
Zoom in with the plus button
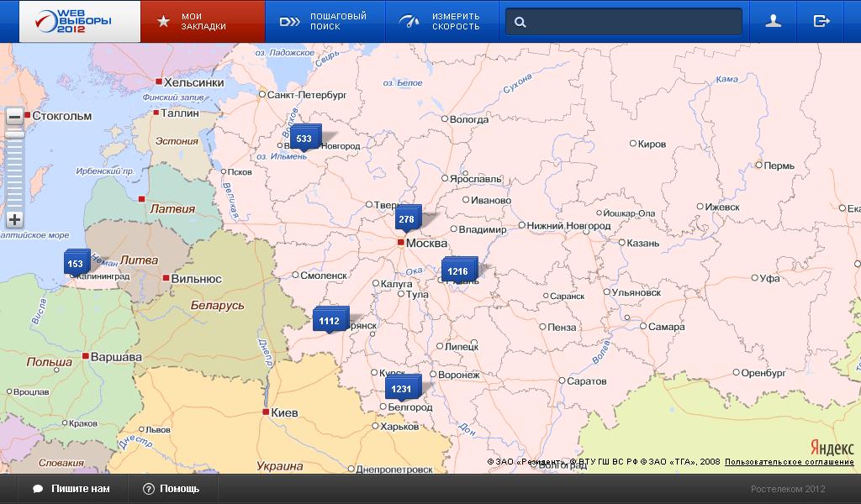pyautogui.click(x=14, y=220)
